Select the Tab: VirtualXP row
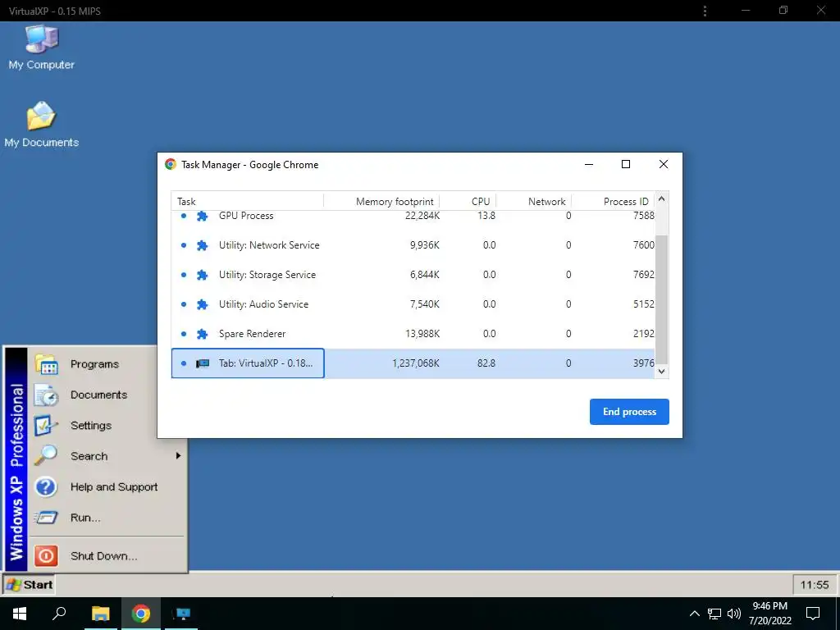 click(x=413, y=363)
